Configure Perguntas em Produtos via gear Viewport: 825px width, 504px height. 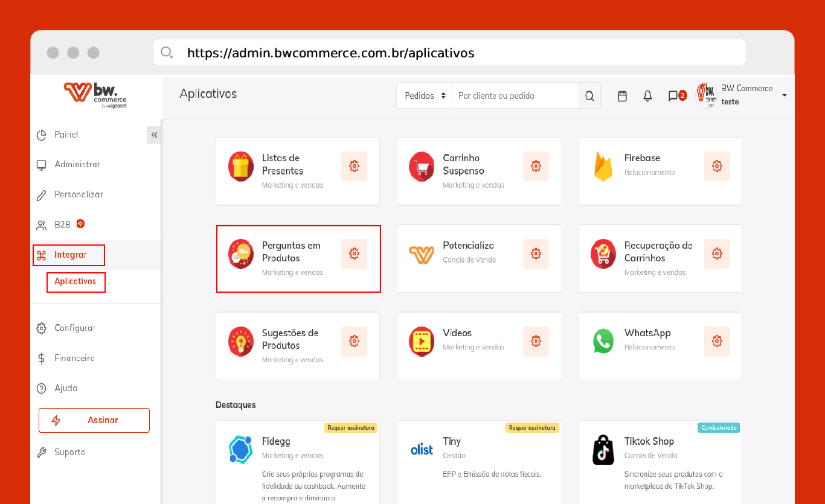coord(354,254)
